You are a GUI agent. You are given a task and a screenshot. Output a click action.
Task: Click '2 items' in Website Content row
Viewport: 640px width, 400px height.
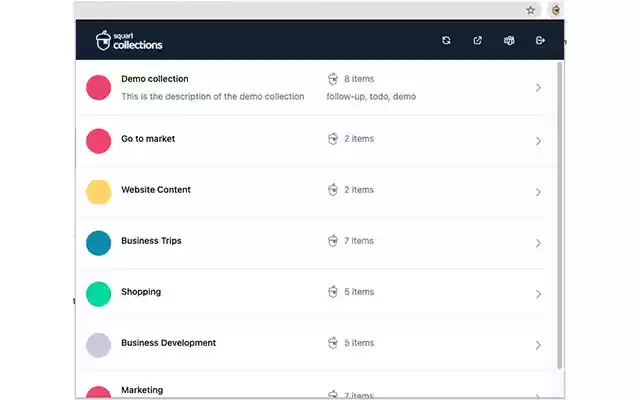[359, 190]
